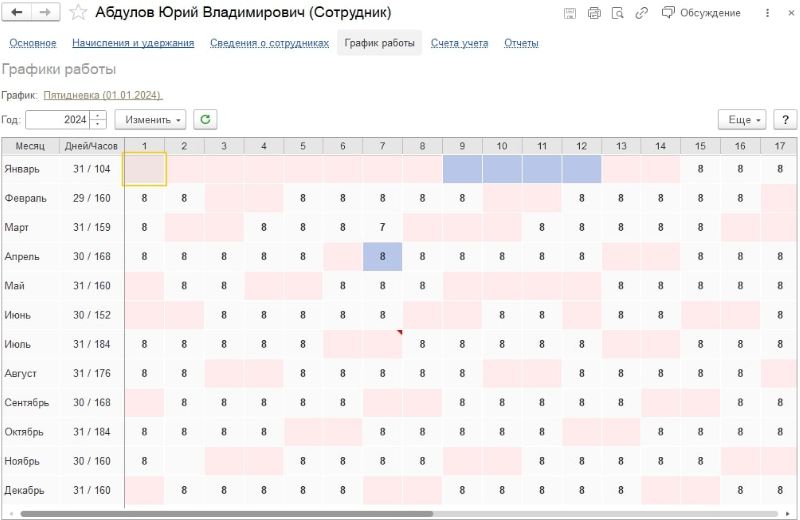Open the Пятидневка (01.01.2024) schedule link

pos(103,95)
